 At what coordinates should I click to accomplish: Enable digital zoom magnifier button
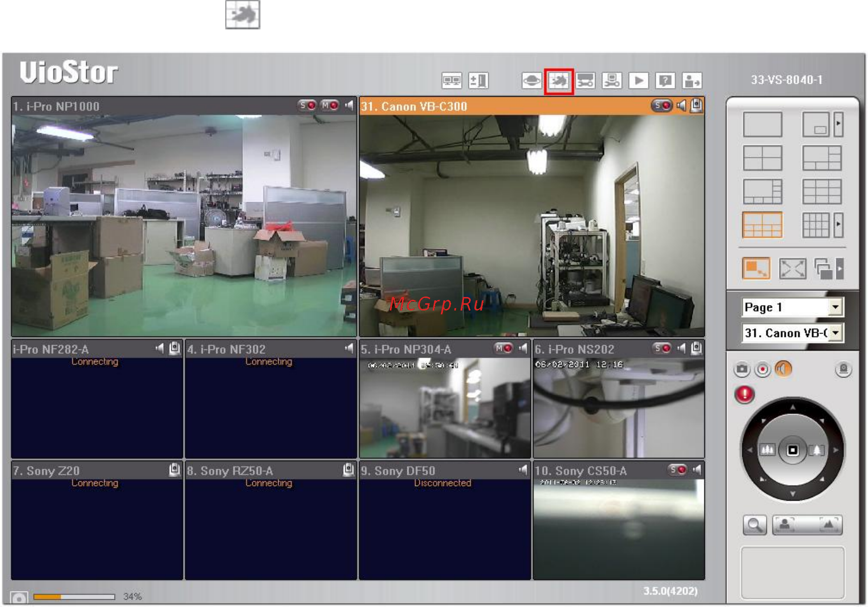click(x=754, y=525)
